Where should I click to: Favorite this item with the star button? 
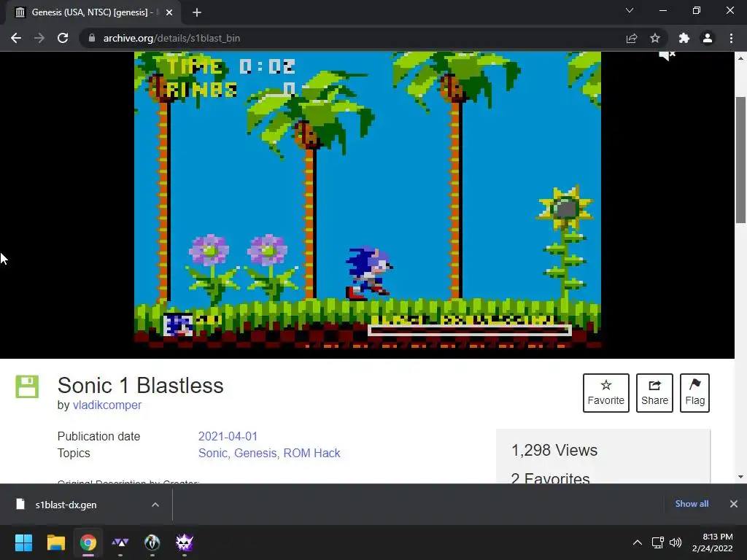pyautogui.click(x=606, y=393)
